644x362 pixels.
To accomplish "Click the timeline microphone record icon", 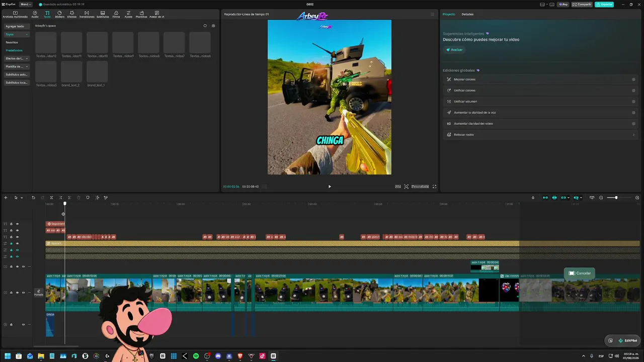I will pyautogui.click(x=533, y=198).
